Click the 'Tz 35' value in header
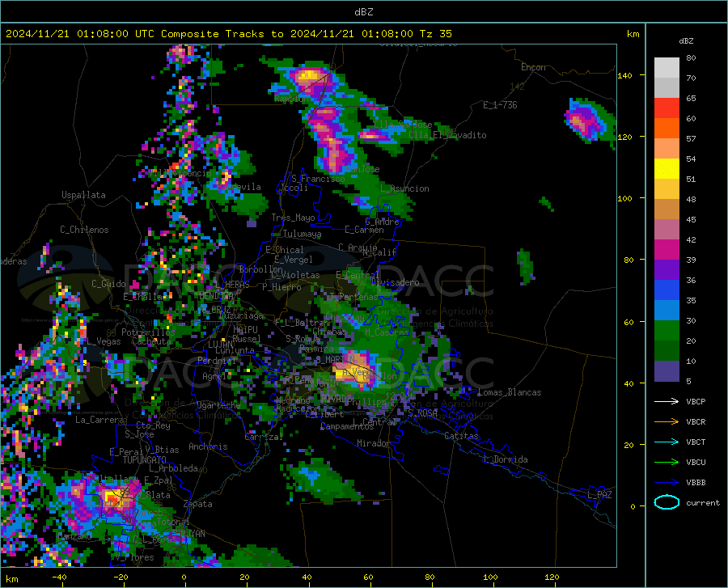The image size is (728, 588). tap(436, 34)
